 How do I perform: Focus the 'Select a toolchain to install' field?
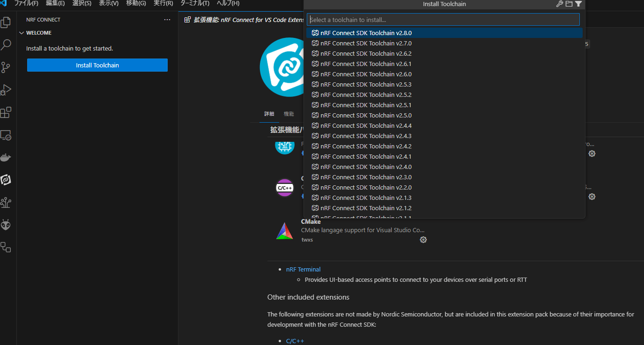pyautogui.click(x=443, y=20)
